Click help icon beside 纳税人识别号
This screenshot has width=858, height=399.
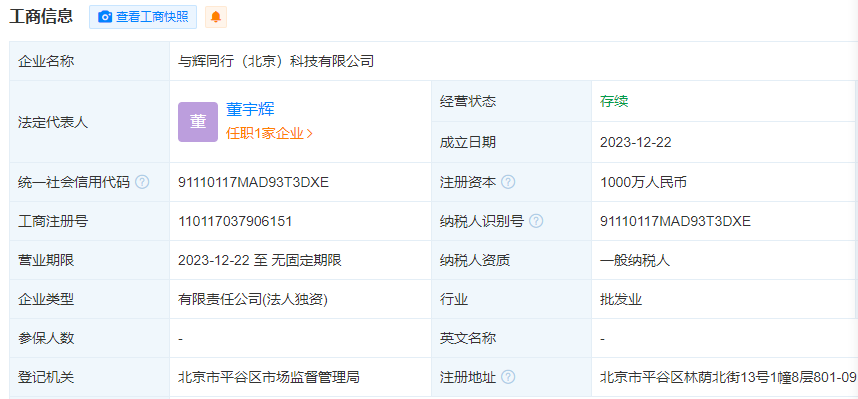pos(536,221)
